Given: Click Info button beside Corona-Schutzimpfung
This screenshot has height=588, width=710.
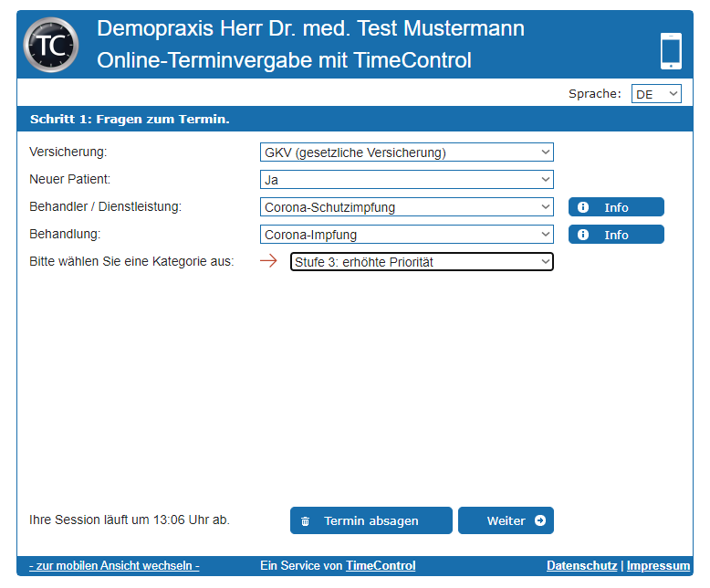Looking at the screenshot, I should click(x=616, y=207).
